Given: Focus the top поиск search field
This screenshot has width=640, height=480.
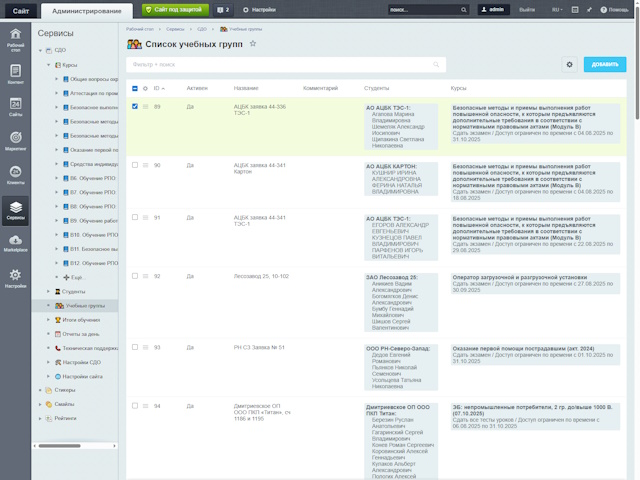Looking at the screenshot, I should coord(424,10).
